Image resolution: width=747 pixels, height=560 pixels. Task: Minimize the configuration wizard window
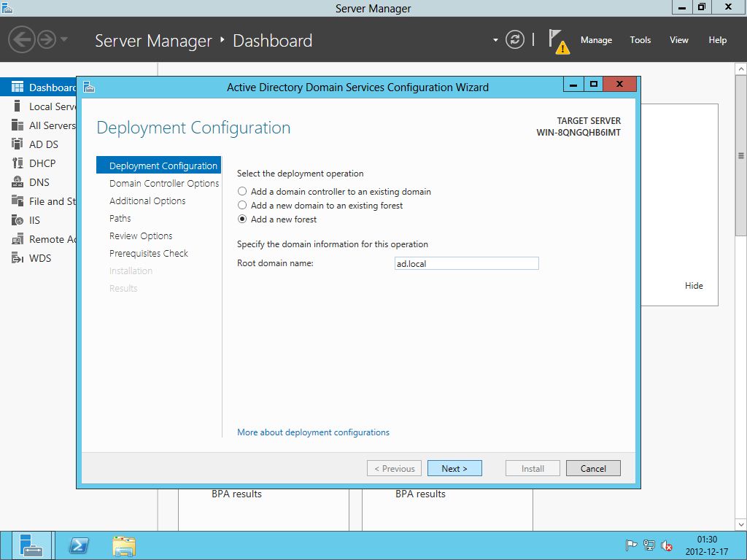(x=573, y=85)
